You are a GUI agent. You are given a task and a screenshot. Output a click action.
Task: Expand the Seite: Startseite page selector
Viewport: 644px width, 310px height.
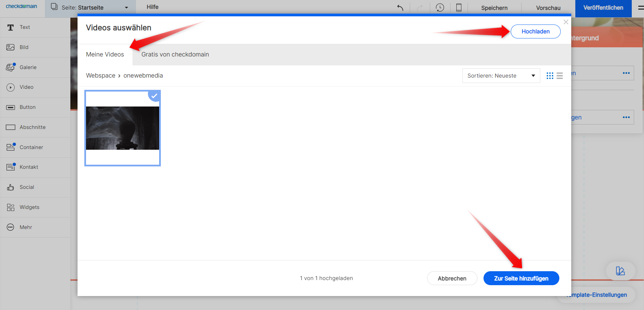pyautogui.click(x=90, y=7)
